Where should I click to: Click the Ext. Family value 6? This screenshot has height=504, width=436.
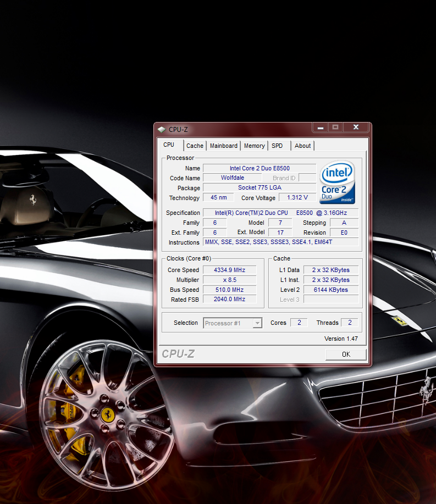click(x=215, y=232)
